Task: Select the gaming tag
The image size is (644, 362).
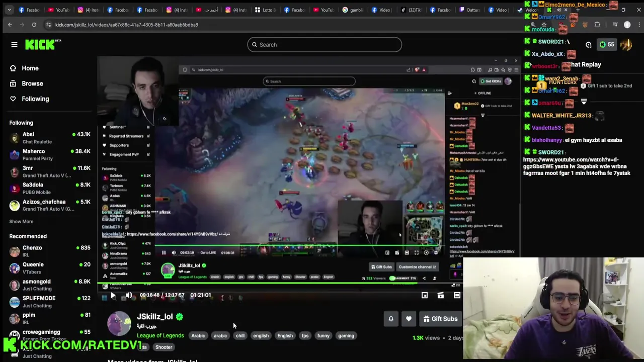Action: [346, 336]
